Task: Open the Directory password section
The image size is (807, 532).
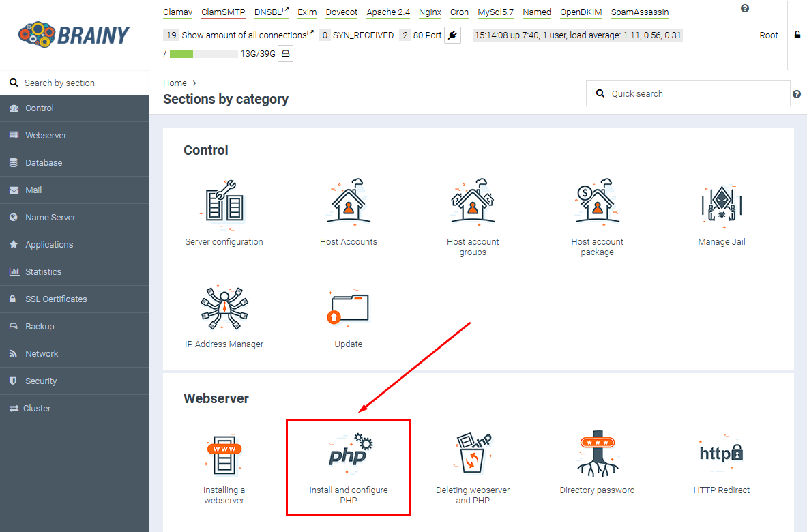Action: [597, 462]
